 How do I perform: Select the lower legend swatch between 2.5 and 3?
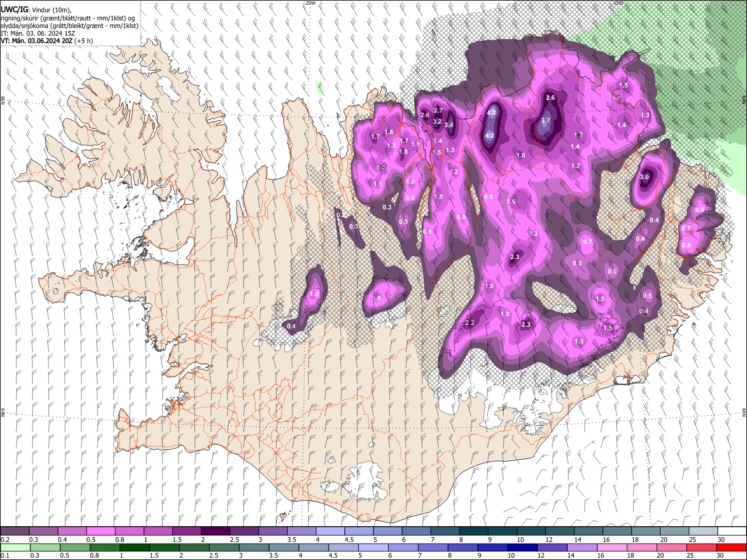(x=224, y=547)
